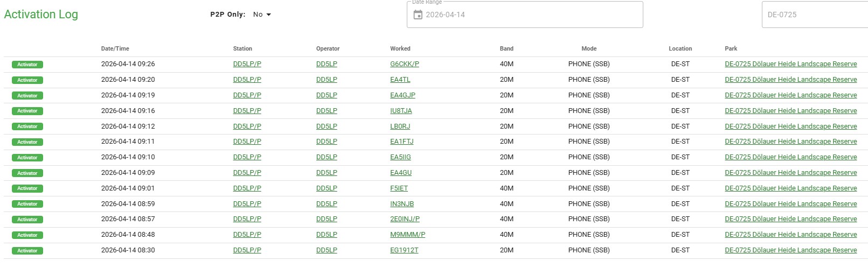Open worked station 2E0INJ/P link
The image size is (868, 268).
coord(405,219)
